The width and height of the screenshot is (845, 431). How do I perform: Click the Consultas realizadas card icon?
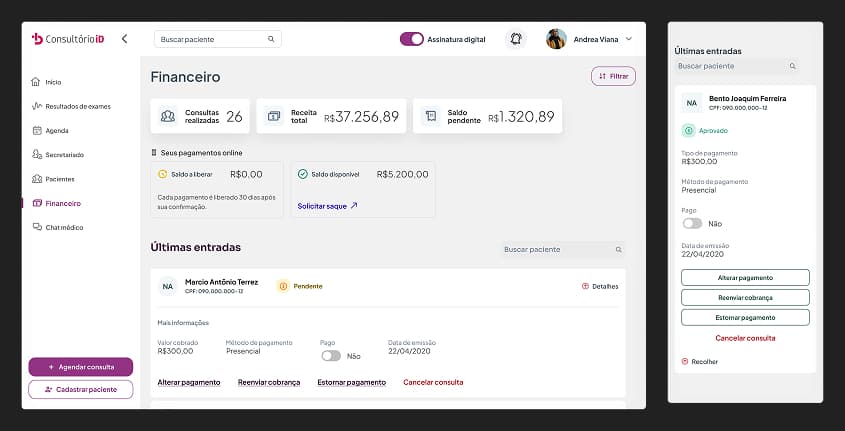click(x=168, y=116)
